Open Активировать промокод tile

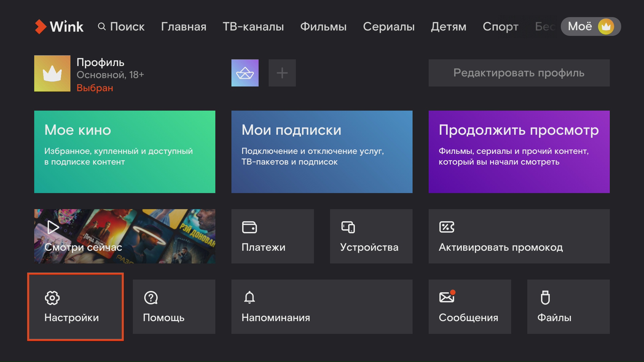pyautogui.click(x=519, y=236)
